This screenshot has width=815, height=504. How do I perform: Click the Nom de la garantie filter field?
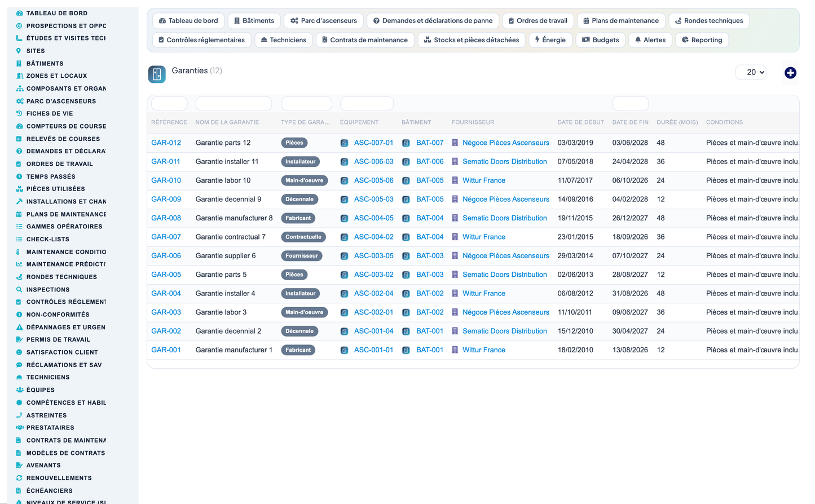[x=234, y=104]
